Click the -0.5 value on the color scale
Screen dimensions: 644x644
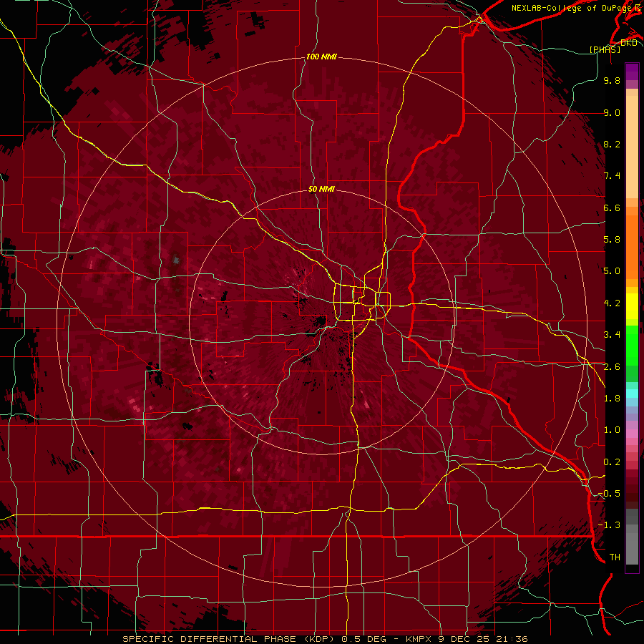(x=609, y=494)
